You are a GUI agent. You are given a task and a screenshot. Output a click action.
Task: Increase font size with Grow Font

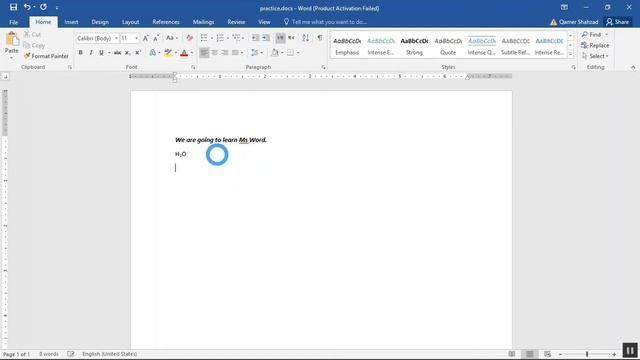click(x=146, y=38)
